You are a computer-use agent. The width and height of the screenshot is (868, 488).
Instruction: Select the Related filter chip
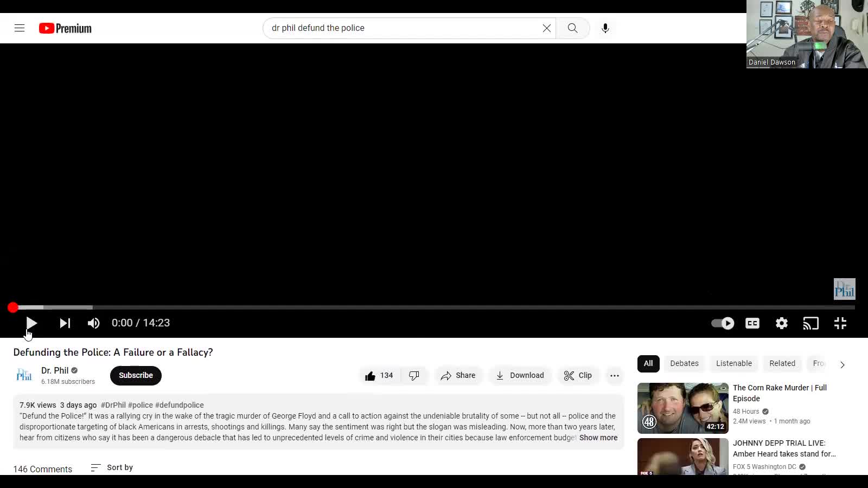tap(782, 363)
